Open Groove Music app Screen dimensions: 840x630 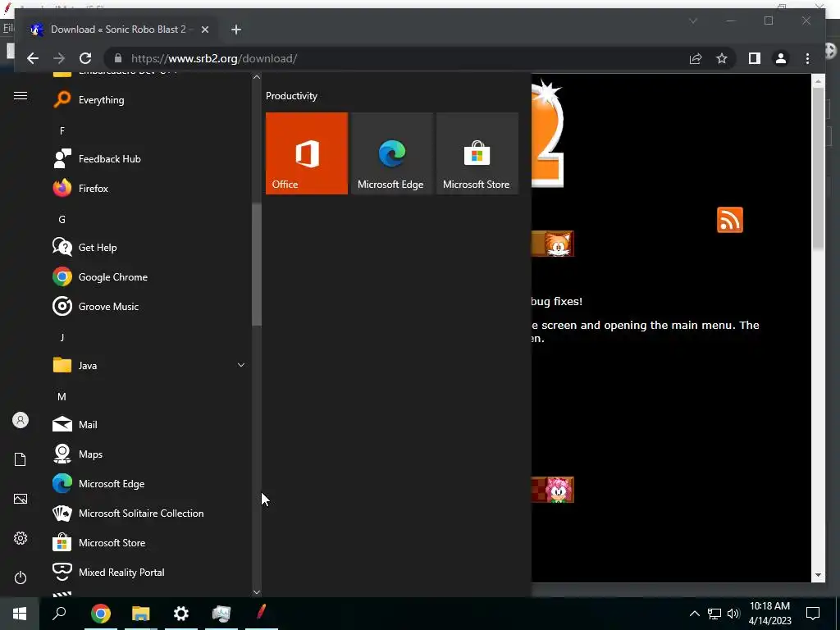pos(150,307)
